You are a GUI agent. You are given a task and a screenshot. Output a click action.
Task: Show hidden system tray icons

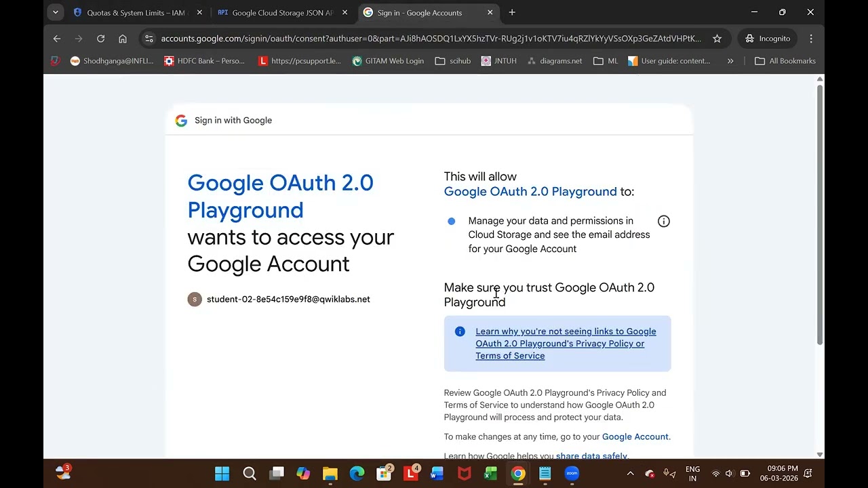(x=630, y=474)
